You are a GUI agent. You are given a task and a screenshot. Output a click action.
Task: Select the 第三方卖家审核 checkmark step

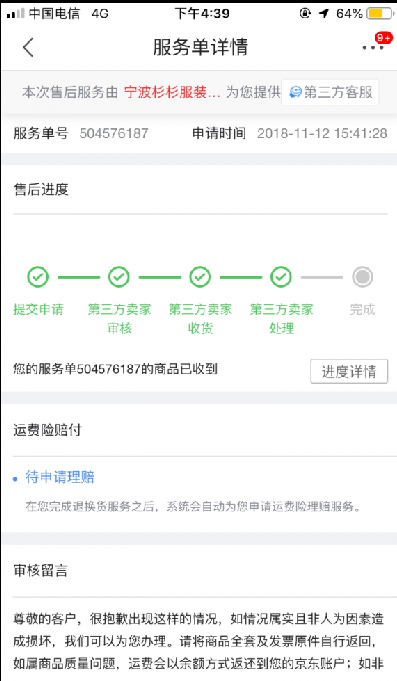coord(119,277)
